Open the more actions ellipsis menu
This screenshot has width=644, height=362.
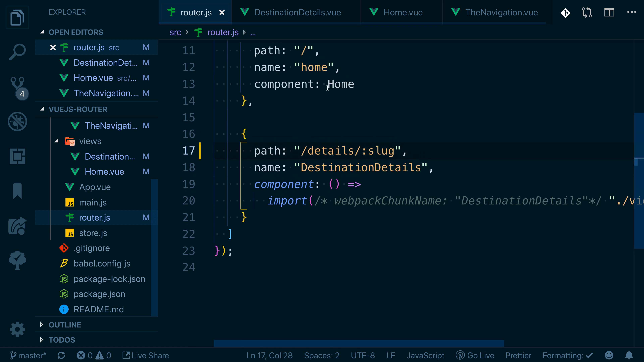632,12
